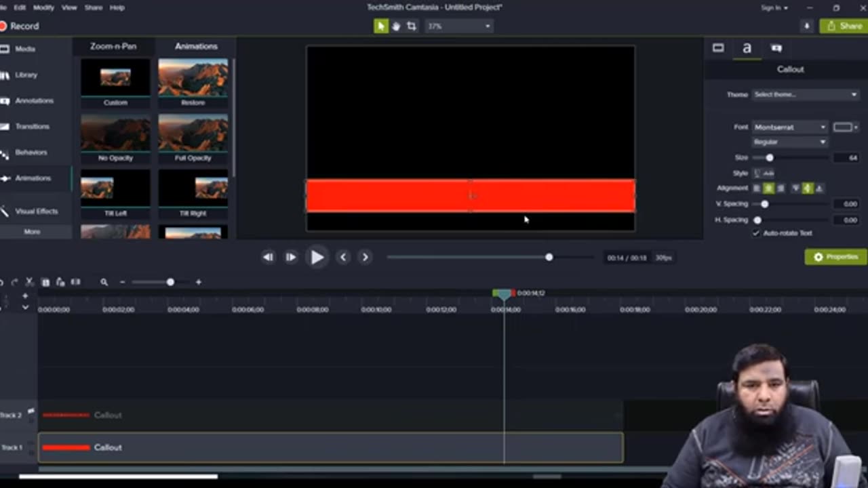Click the font size value field 64

tap(847, 157)
